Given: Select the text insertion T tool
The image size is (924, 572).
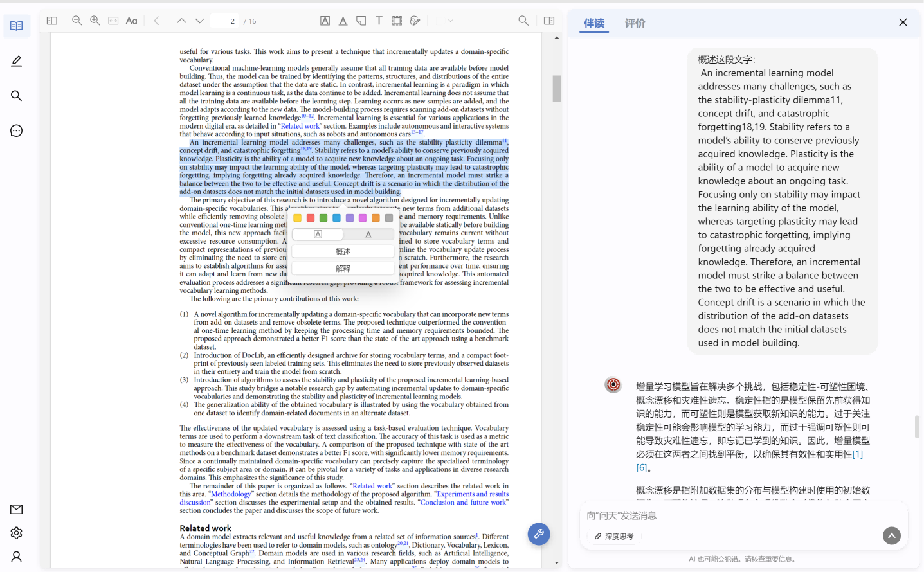Looking at the screenshot, I should pos(379,21).
